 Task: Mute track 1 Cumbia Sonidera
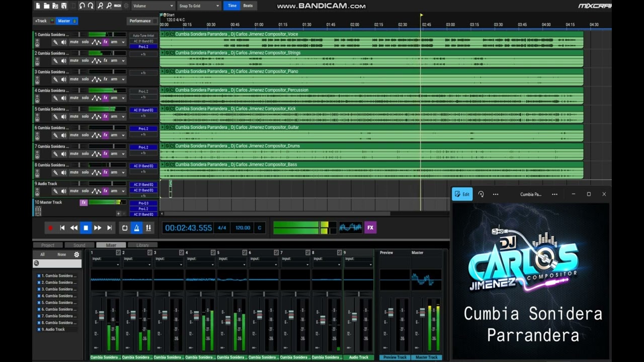74,42
